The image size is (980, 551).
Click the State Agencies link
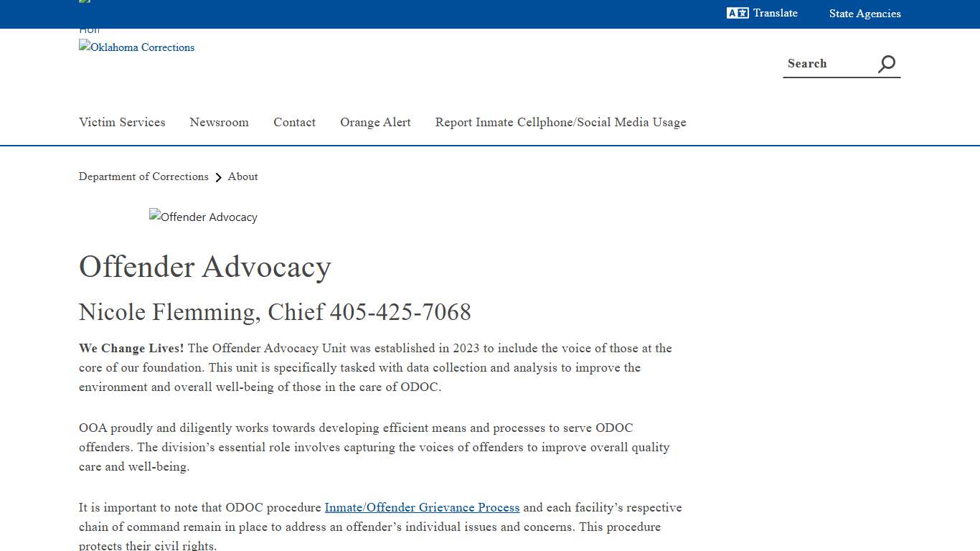pos(864,13)
